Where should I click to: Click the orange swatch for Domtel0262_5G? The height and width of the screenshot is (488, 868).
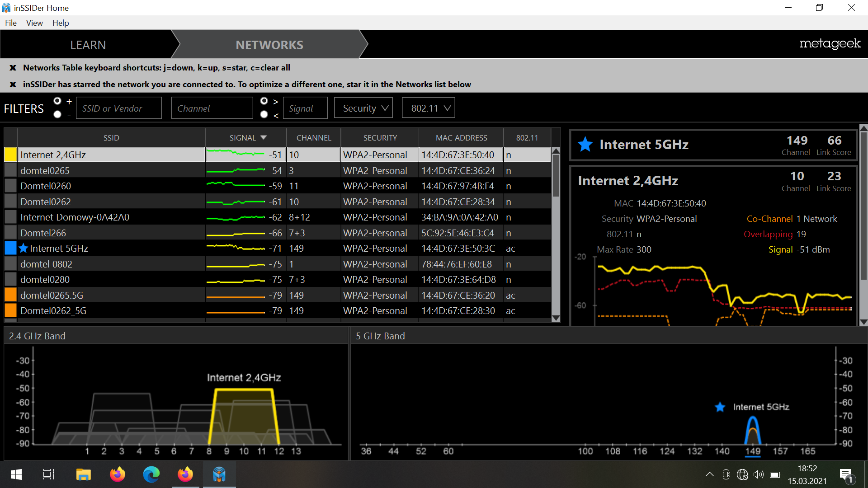10,310
